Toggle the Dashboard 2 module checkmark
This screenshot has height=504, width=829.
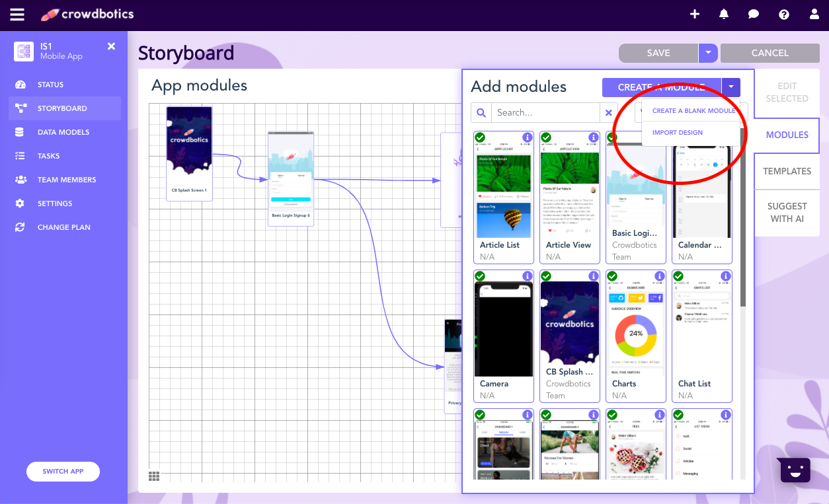(x=546, y=415)
